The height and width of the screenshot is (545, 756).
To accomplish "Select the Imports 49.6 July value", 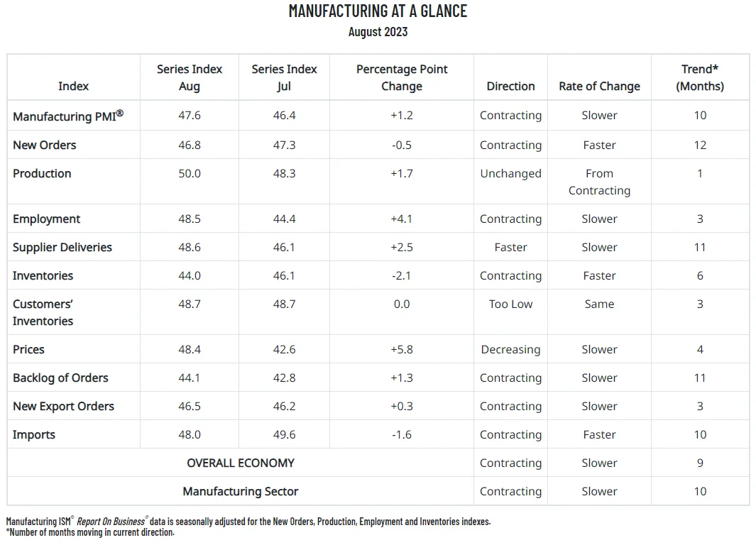I will (x=284, y=434).
